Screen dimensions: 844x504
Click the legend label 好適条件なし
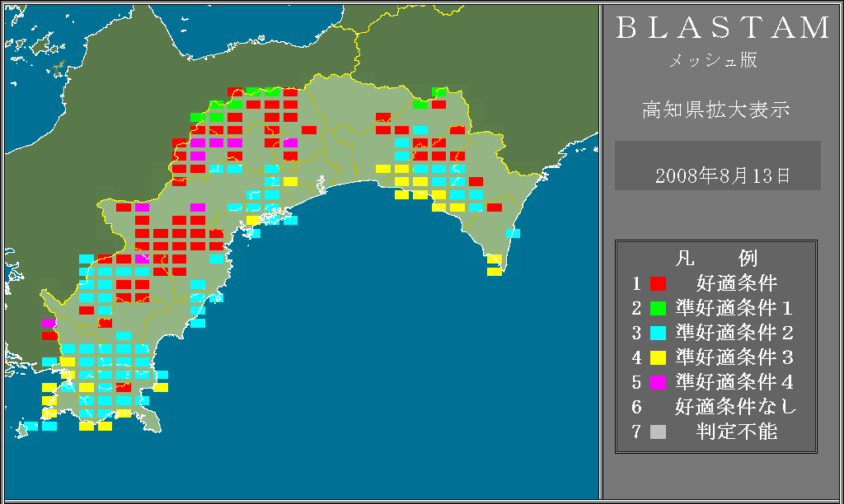click(x=736, y=407)
